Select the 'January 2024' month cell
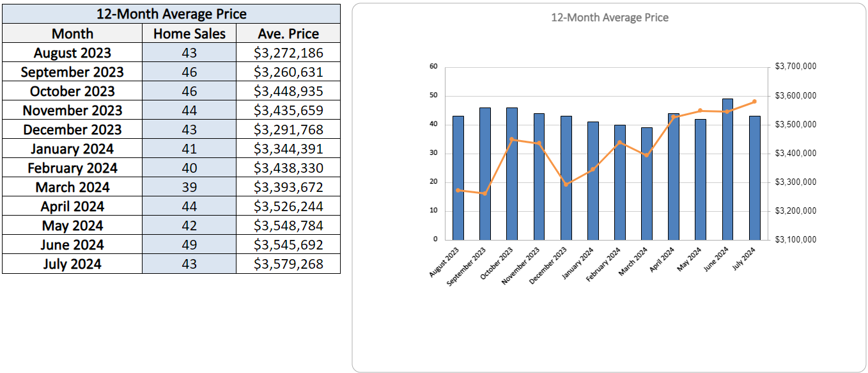Viewport: 868px width, 373px height. 72,148
